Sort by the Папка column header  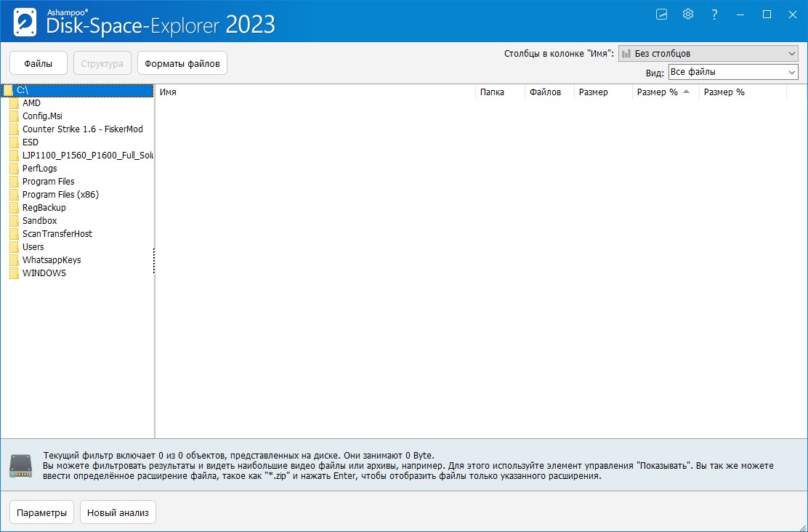tap(500, 92)
